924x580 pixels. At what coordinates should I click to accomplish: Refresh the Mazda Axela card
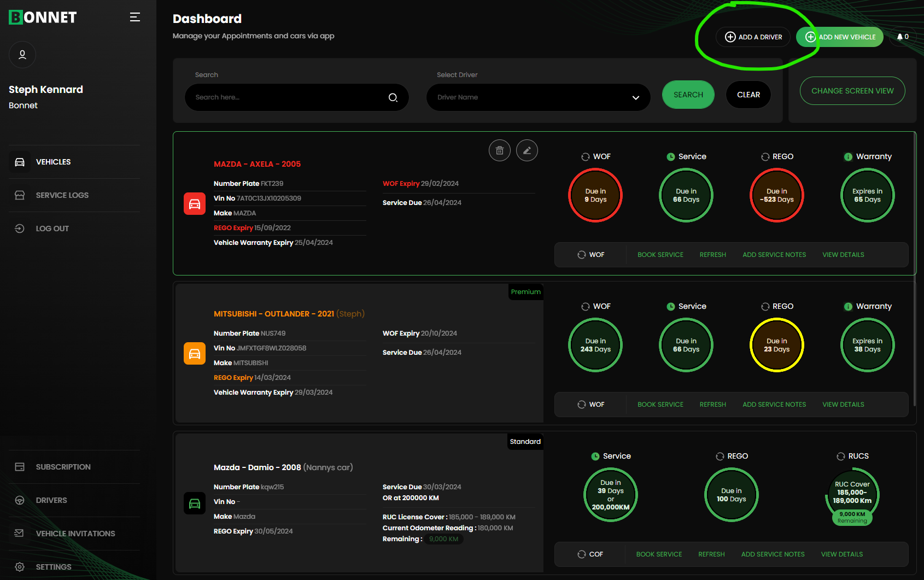tap(713, 255)
